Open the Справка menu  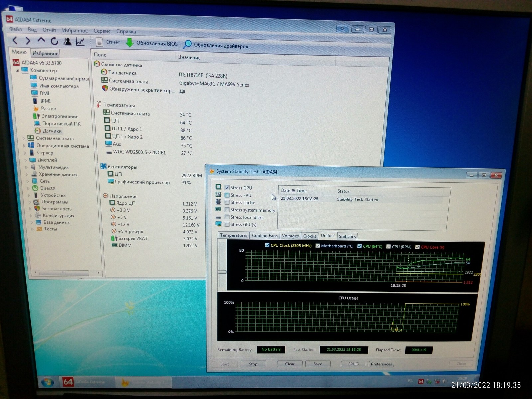[x=126, y=31]
